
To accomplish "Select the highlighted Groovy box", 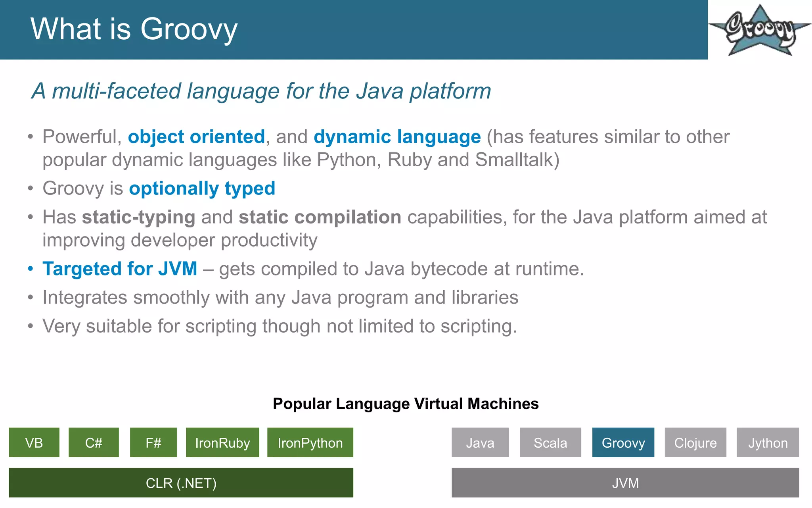I will tap(623, 443).
